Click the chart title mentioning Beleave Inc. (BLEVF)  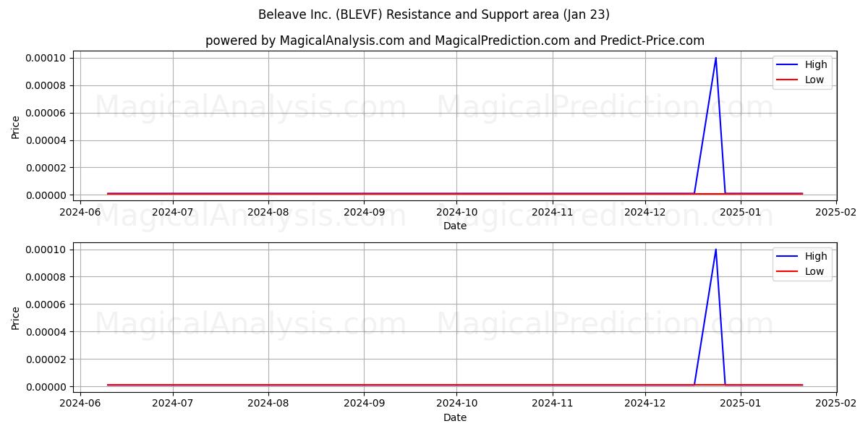(x=434, y=14)
